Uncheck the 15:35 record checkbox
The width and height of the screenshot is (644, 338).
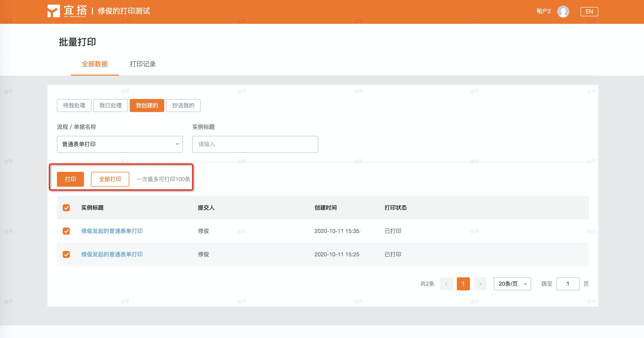pyautogui.click(x=66, y=231)
